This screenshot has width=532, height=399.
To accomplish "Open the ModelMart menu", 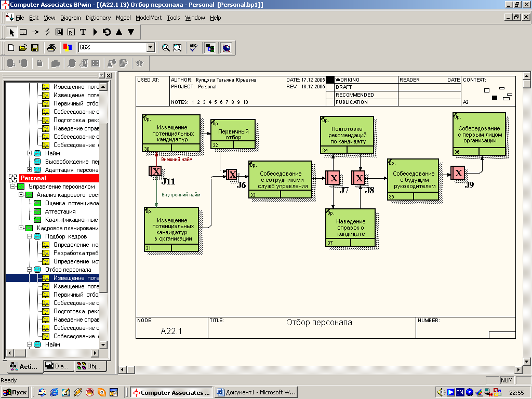I will 149,18.
